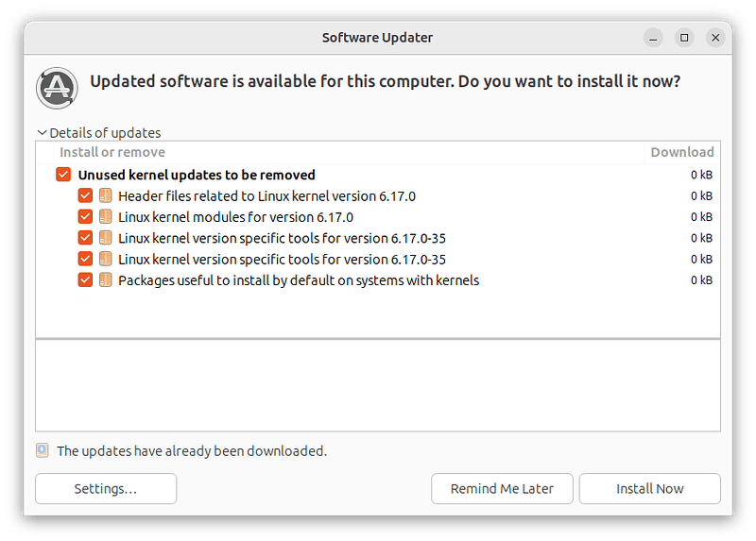This screenshot has width=756, height=541.
Task: Start updates with Install Now
Action: coord(650,488)
